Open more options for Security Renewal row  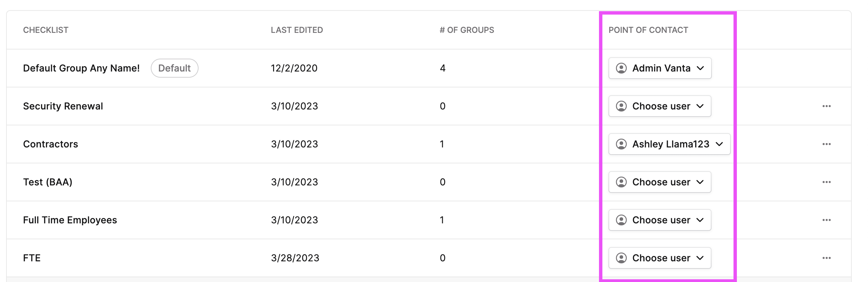point(826,106)
